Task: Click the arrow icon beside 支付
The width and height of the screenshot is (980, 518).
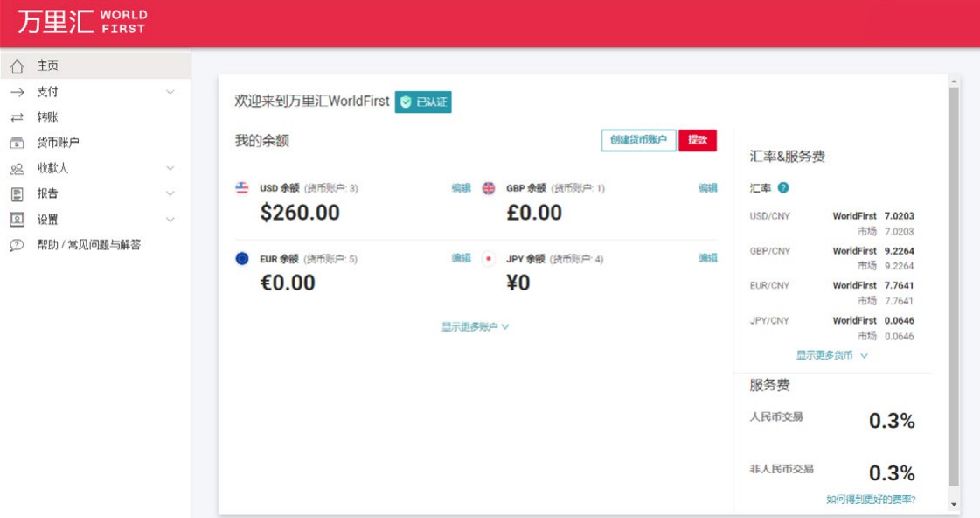Action: click(x=17, y=92)
